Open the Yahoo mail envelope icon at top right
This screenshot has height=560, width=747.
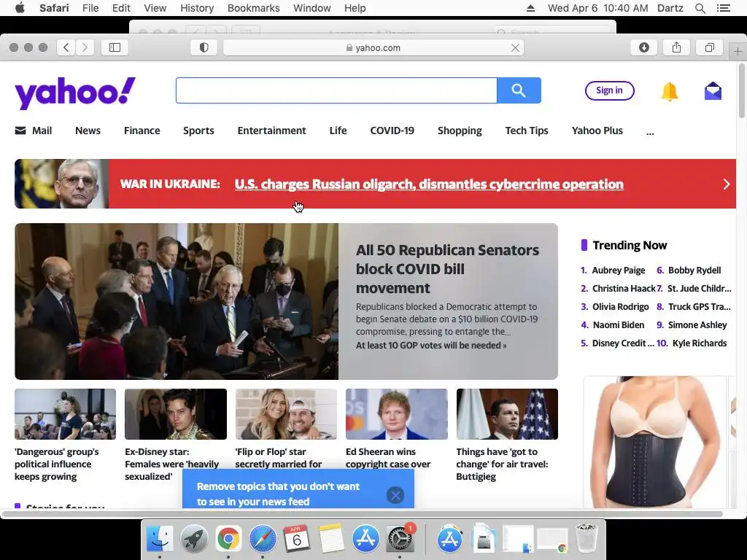[x=713, y=90]
